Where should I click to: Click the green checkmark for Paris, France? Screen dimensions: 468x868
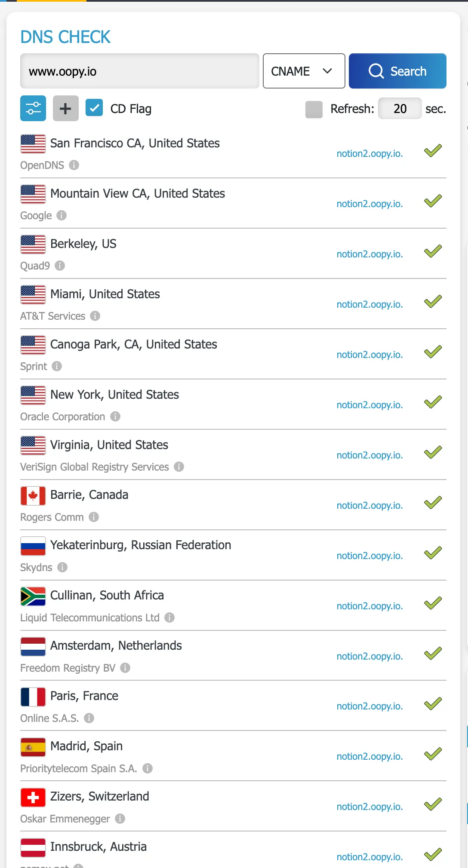[433, 703]
